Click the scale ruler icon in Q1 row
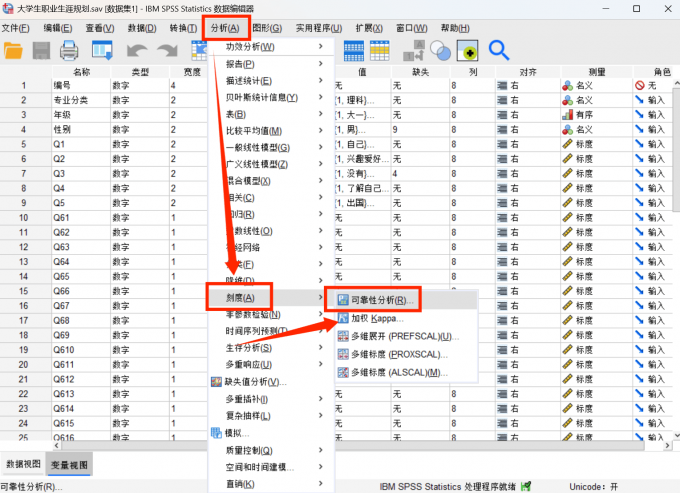Viewport: 680px width, 493px height. click(x=567, y=144)
